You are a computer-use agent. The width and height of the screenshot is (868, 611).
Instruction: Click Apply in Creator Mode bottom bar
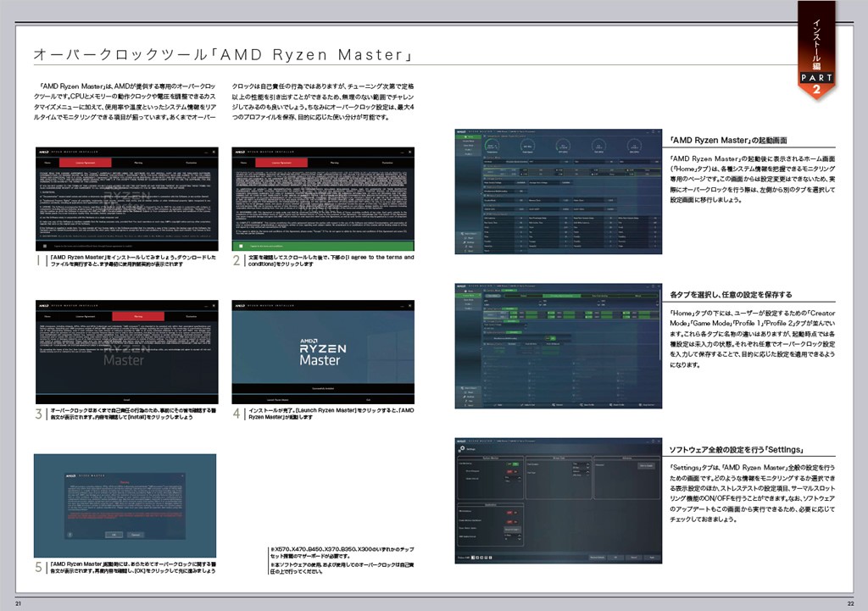pyautogui.click(x=498, y=405)
